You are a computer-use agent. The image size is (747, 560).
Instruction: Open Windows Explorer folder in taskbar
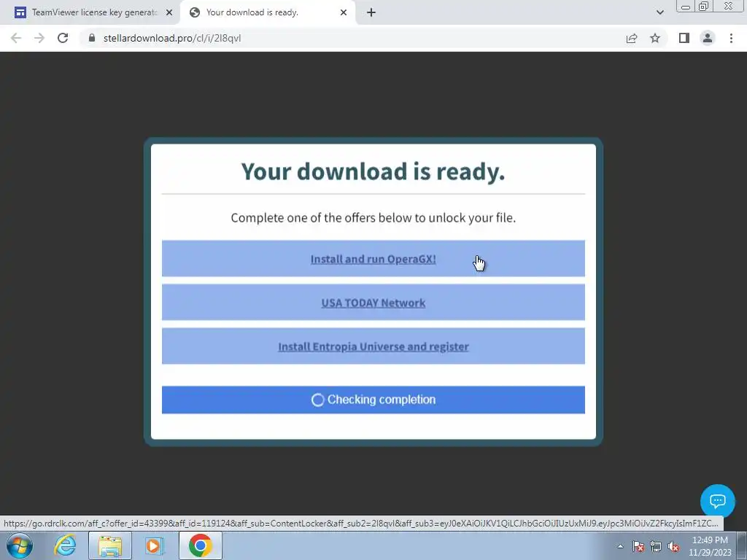pos(110,545)
